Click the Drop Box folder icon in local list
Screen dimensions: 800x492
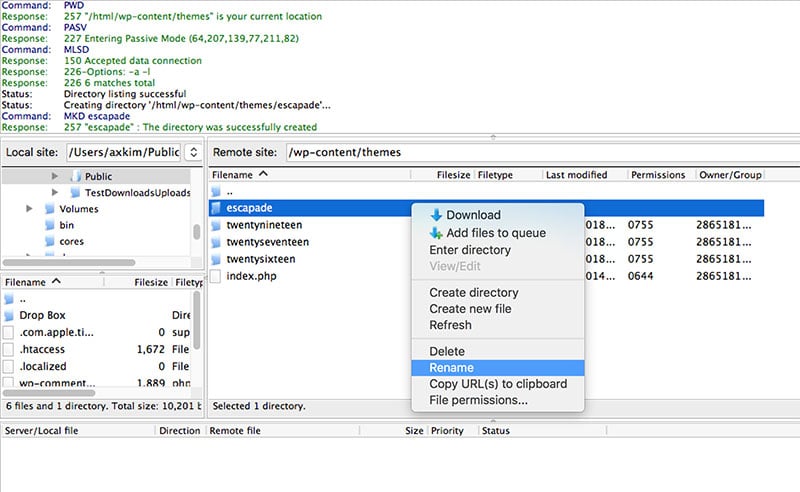10,315
